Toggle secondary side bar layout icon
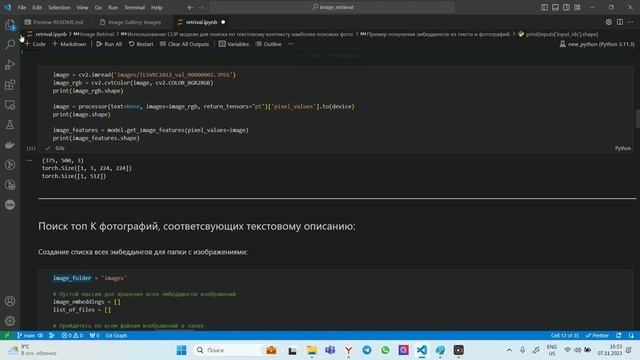The width and height of the screenshot is (640, 360). (566, 7)
